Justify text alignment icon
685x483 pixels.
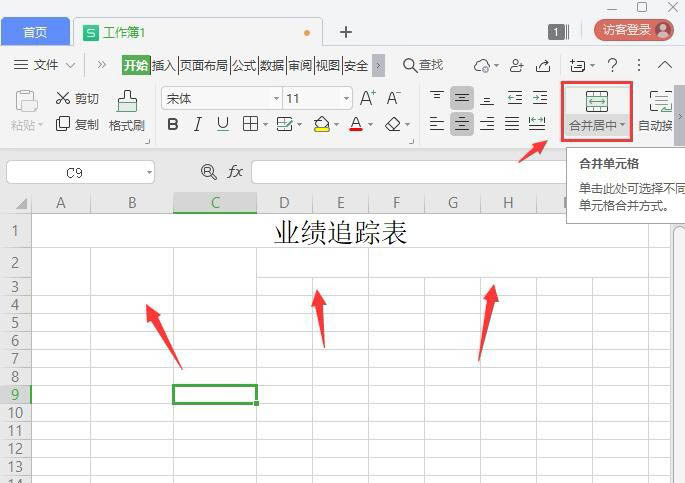coord(512,124)
